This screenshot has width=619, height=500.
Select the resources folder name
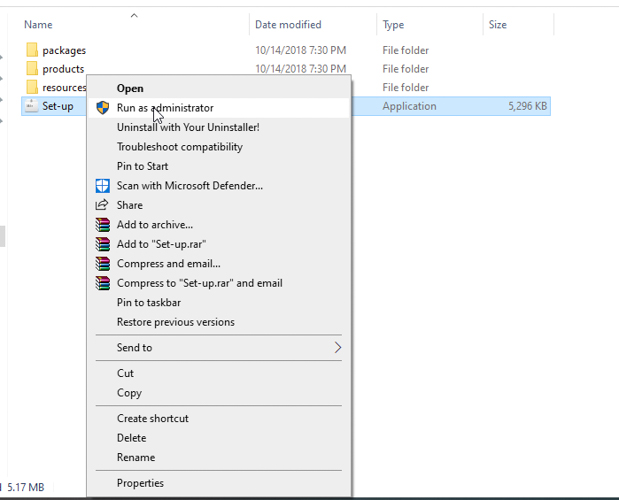64,87
